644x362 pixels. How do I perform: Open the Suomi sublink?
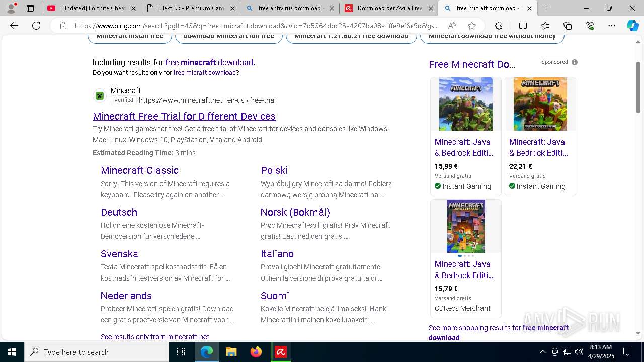point(275,296)
